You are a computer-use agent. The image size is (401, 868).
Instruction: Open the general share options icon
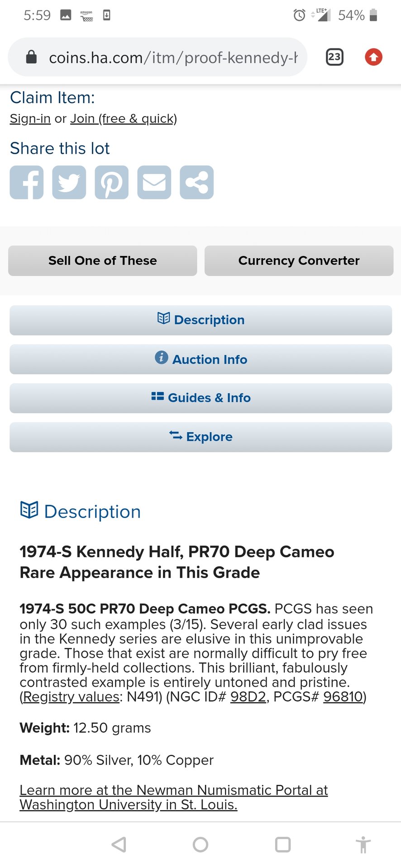click(x=196, y=182)
